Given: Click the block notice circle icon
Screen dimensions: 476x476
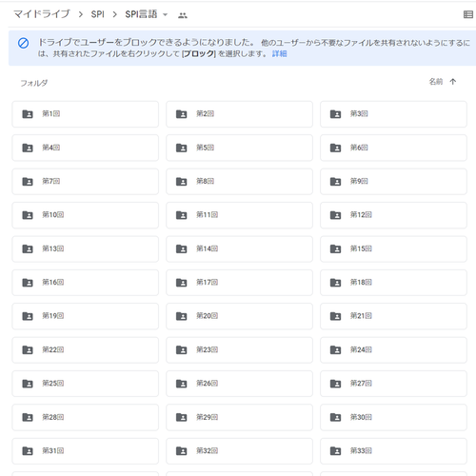Looking at the screenshot, I should pyautogui.click(x=23, y=43).
